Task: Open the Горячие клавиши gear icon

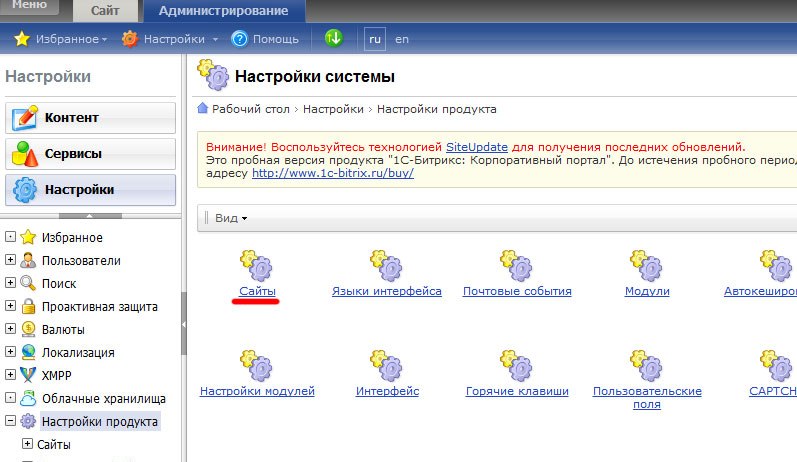Action: [516, 365]
